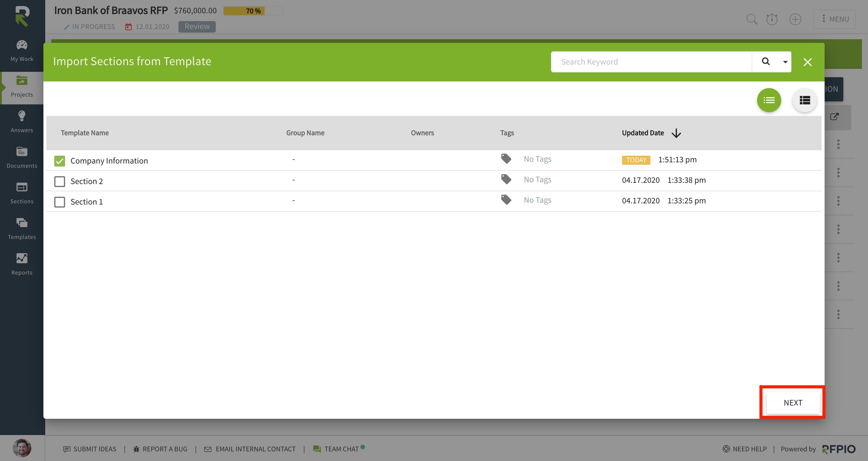Viewport: 868px width, 461px height.
Task: Sort by Updated Date column
Action: (643, 133)
